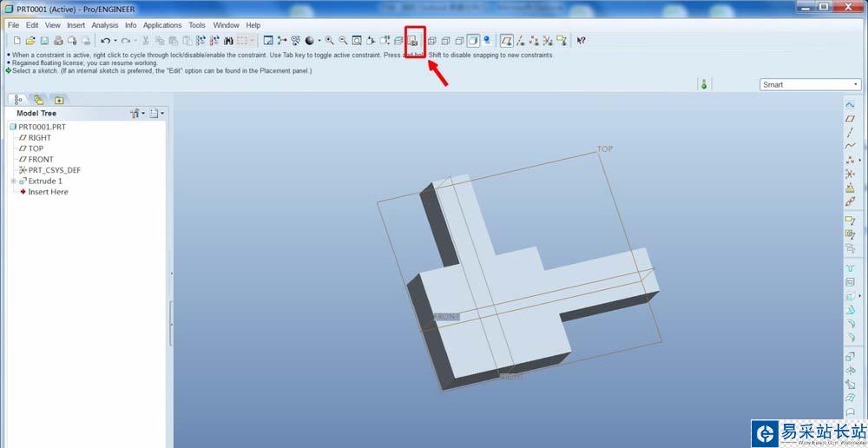
Task: Open the Tools menu
Action: (x=196, y=25)
